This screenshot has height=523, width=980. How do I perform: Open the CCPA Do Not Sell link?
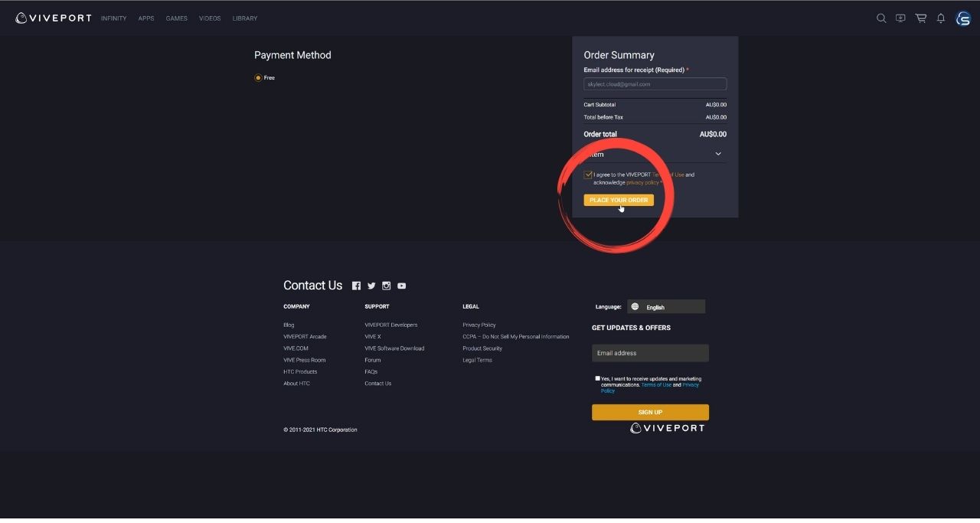click(x=516, y=337)
